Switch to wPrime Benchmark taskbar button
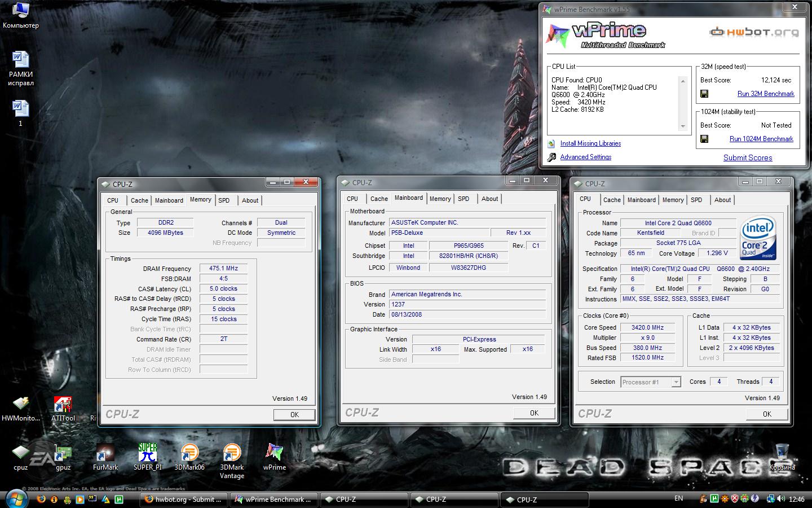Image resolution: width=812 pixels, height=508 pixels. pyautogui.click(x=273, y=500)
